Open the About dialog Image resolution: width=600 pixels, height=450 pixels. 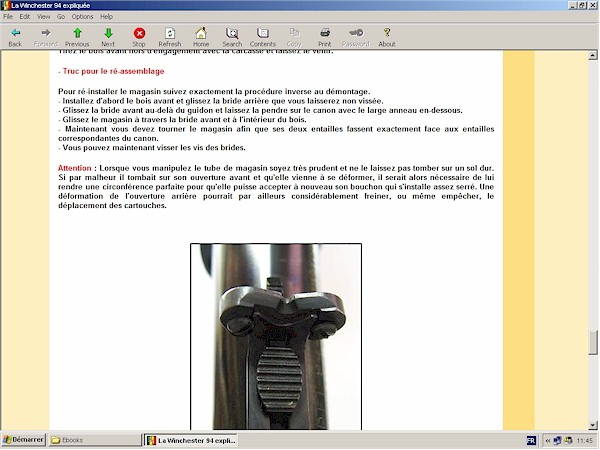(x=387, y=37)
